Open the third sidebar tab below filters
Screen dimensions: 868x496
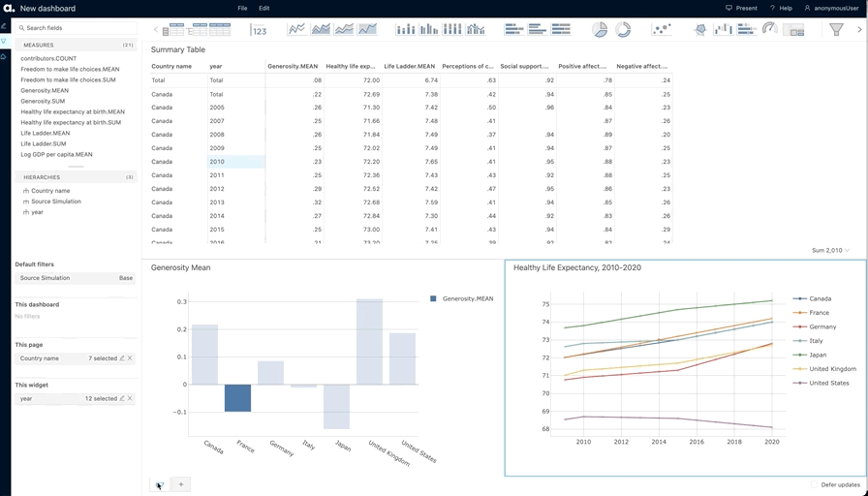point(4,56)
